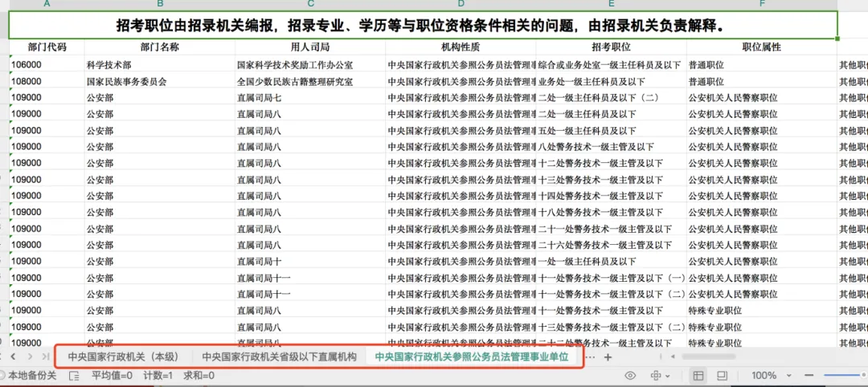Viewport: 868px width, 387px height.
Task: Select the 五处一级主任科员及以下 cell
Action: point(611,131)
